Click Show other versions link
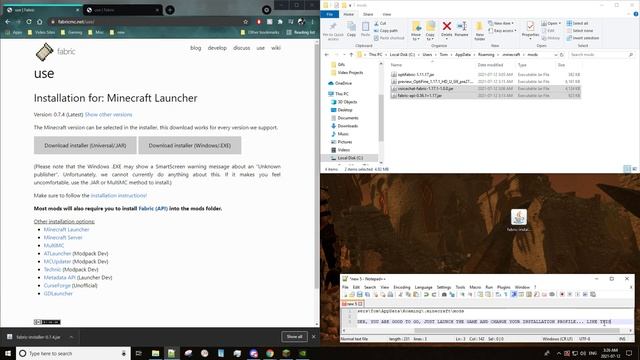The image size is (640, 360). [x=109, y=115]
